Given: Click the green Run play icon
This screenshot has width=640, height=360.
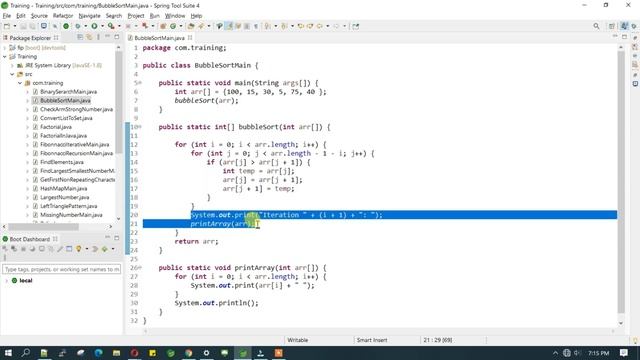Looking at the screenshot, I should 94,26.
